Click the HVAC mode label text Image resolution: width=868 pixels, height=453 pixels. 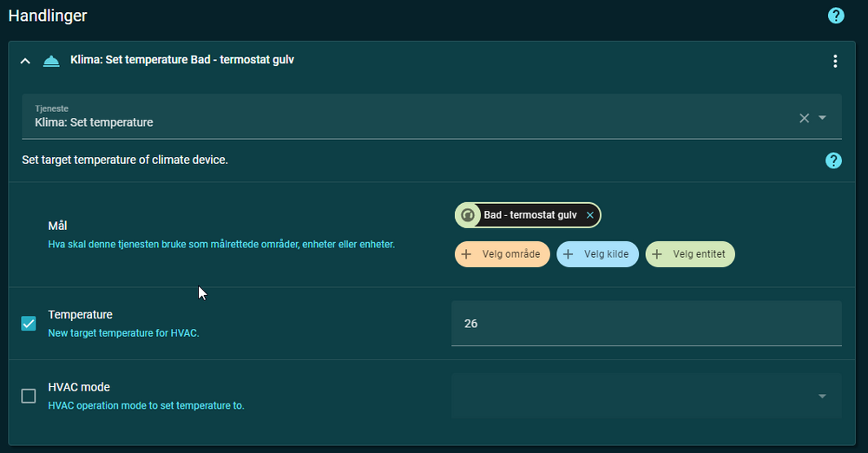79,387
